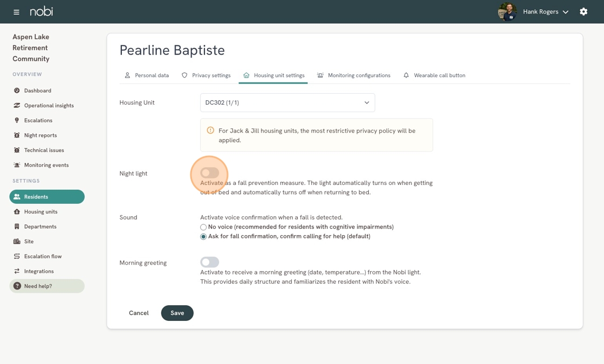Save the housing unit settings
Viewport: 604px width, 364px height.
point(177,313)
